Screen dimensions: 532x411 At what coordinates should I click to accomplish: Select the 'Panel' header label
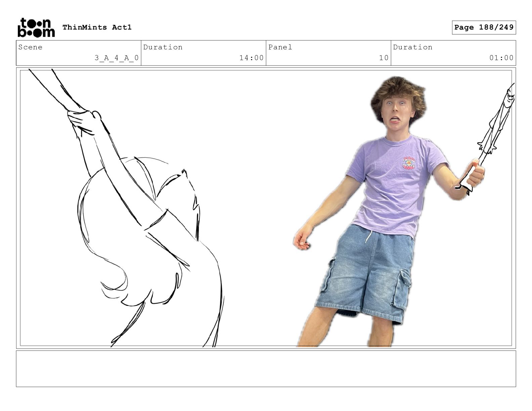click(280, 47)
